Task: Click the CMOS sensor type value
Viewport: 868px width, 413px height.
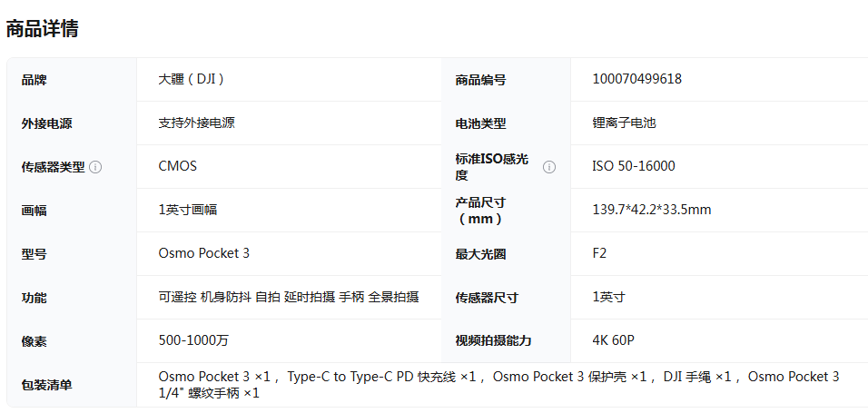Action: point(177,166)
